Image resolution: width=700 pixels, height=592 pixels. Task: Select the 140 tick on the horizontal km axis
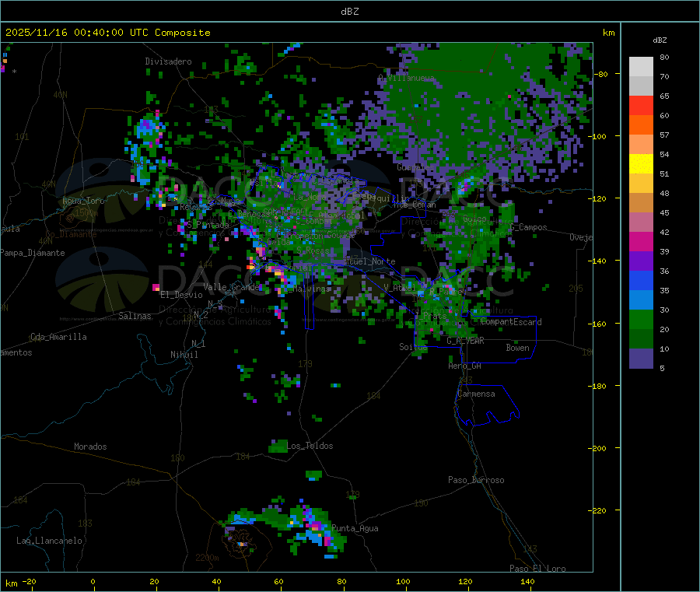(527, 582)
